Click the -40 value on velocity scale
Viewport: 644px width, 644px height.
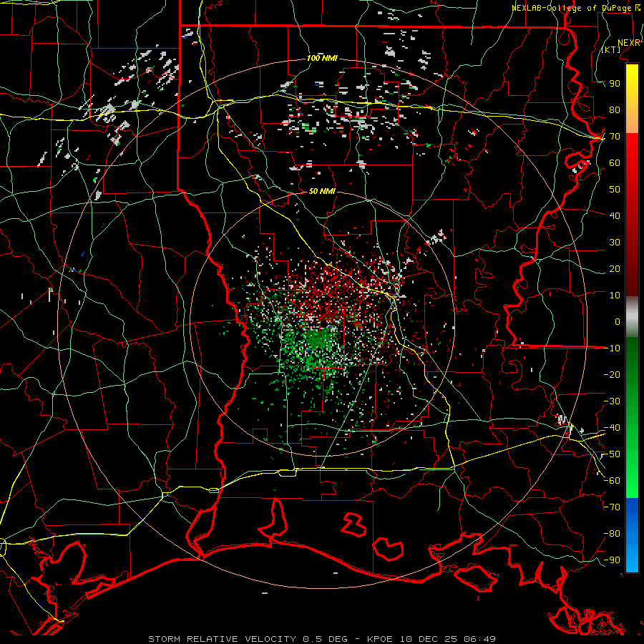[612, 428]
